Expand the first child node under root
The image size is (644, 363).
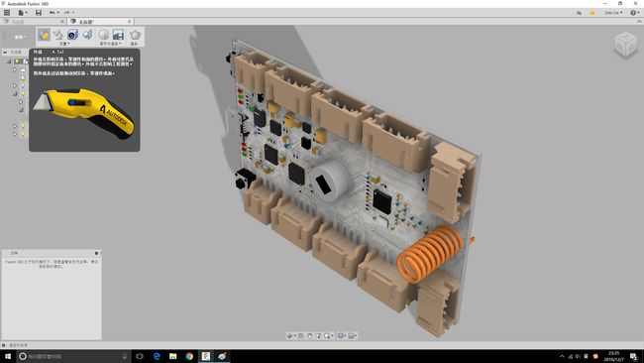click(15, 69)
